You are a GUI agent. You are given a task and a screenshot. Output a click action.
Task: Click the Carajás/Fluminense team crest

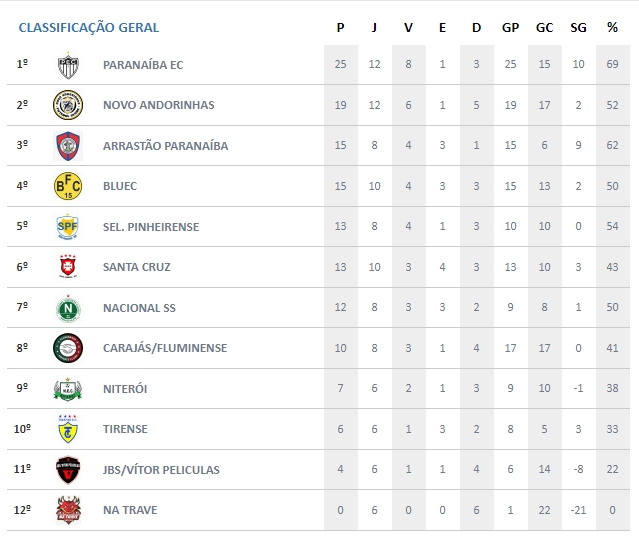coord(67,348)
